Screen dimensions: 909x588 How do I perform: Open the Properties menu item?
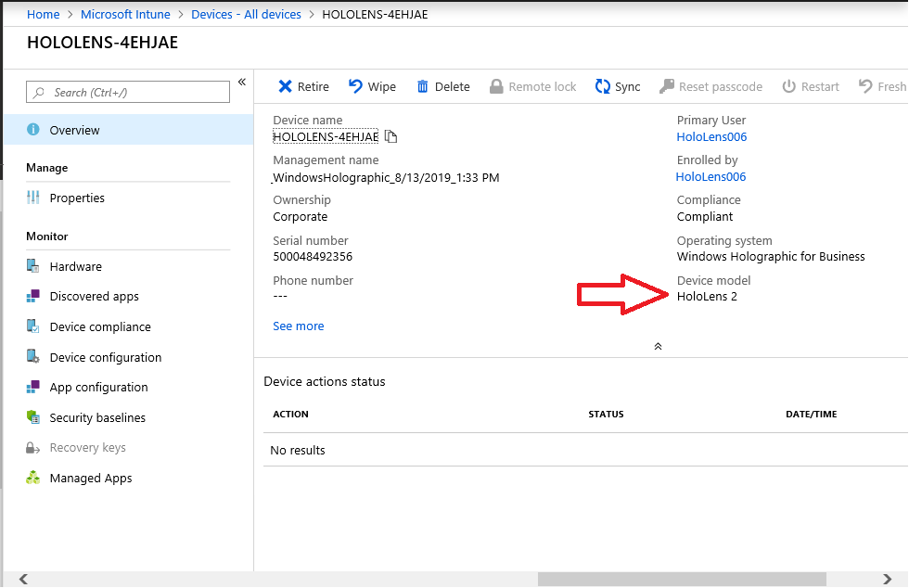77,198
